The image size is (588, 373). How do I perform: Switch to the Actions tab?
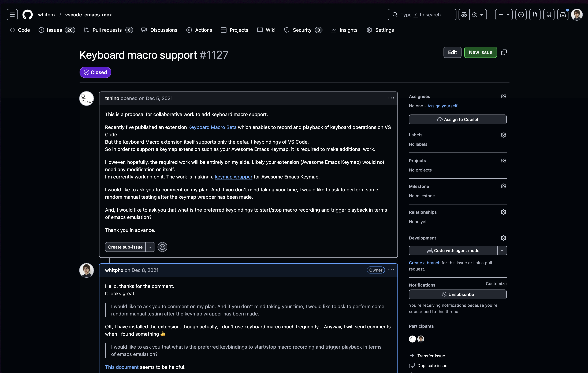point(199,30)
